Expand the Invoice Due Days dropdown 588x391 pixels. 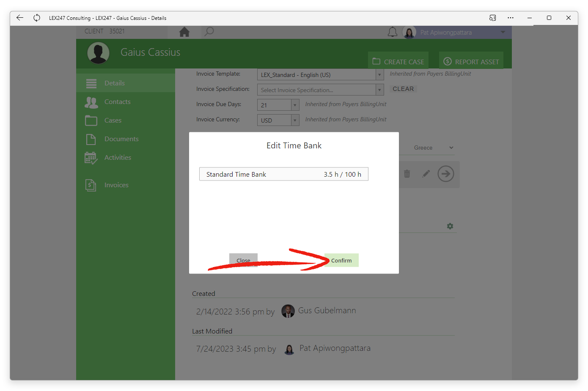pos(295,105)
